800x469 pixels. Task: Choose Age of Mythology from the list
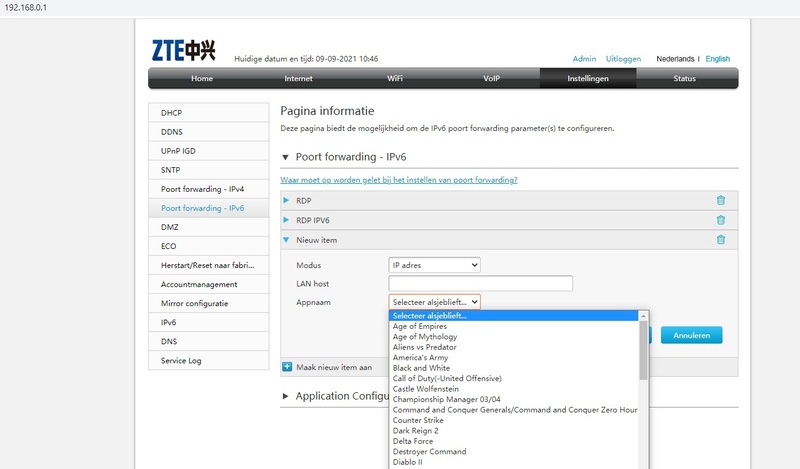[514, 337]
